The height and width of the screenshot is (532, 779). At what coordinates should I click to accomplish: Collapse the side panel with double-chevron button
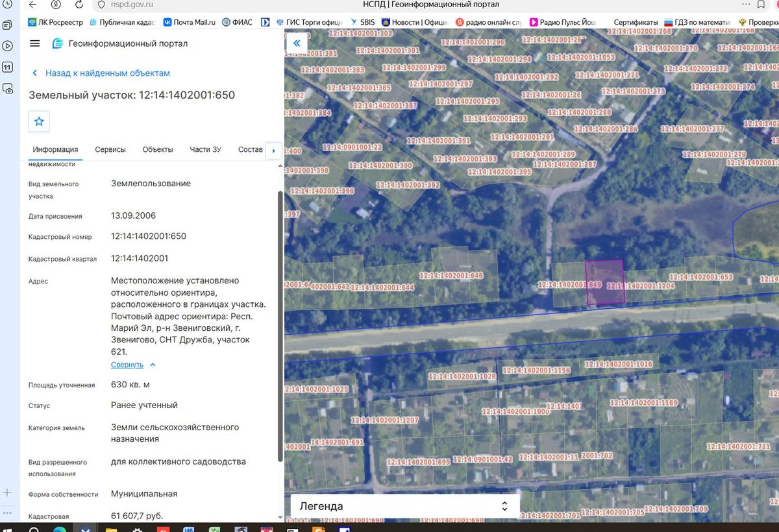[x=297, y=43]
